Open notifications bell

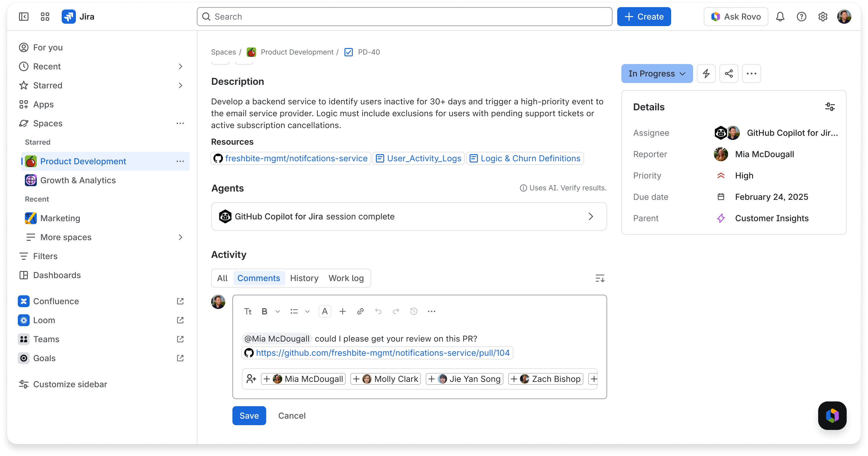[x=780, y=17]
